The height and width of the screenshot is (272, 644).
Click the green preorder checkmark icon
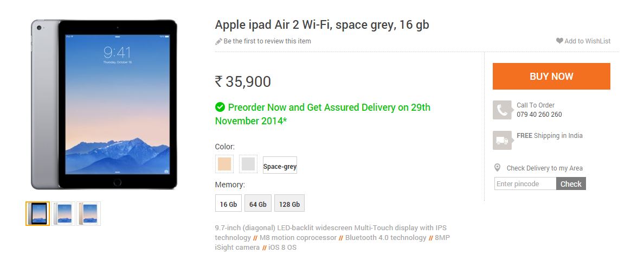(x=220, y=107)
